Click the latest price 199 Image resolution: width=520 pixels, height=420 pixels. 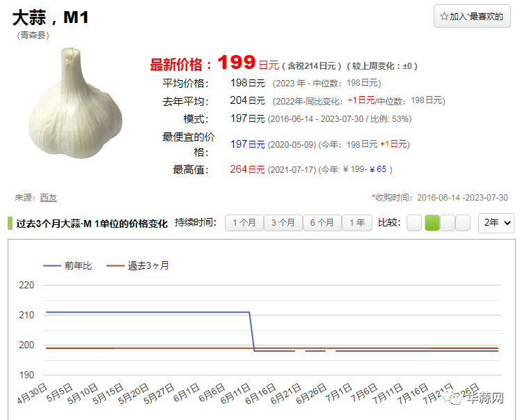237,62
